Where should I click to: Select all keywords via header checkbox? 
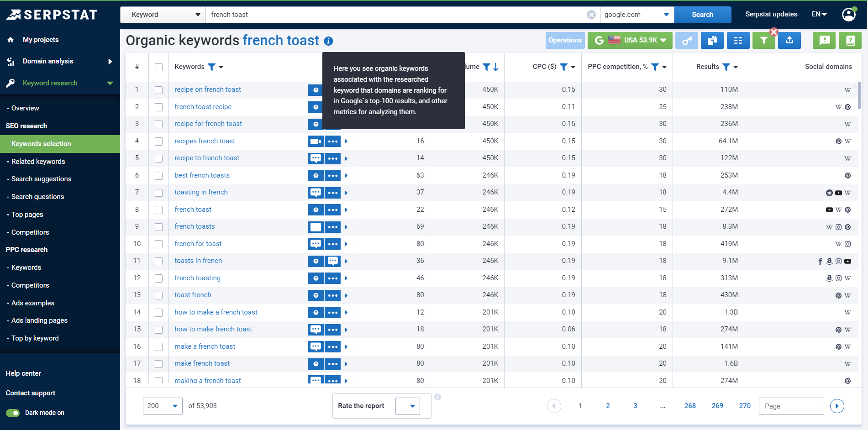coord(158,67)
